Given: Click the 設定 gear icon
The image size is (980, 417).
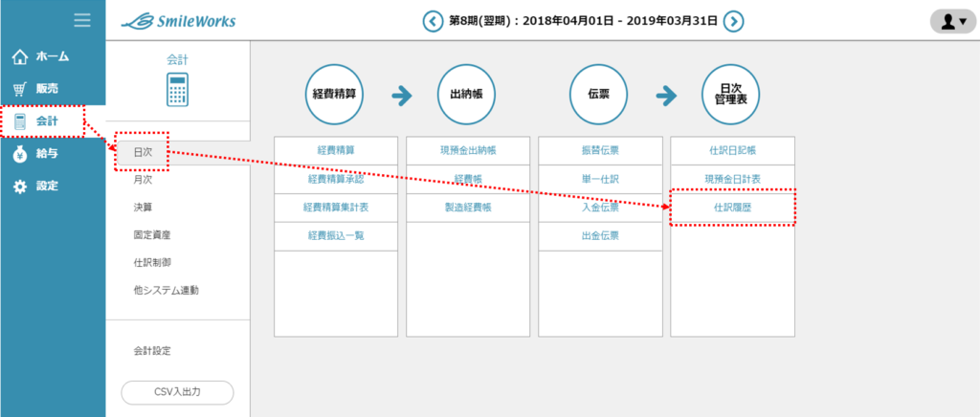Looking at the screenshot, I should pos(20,187).
